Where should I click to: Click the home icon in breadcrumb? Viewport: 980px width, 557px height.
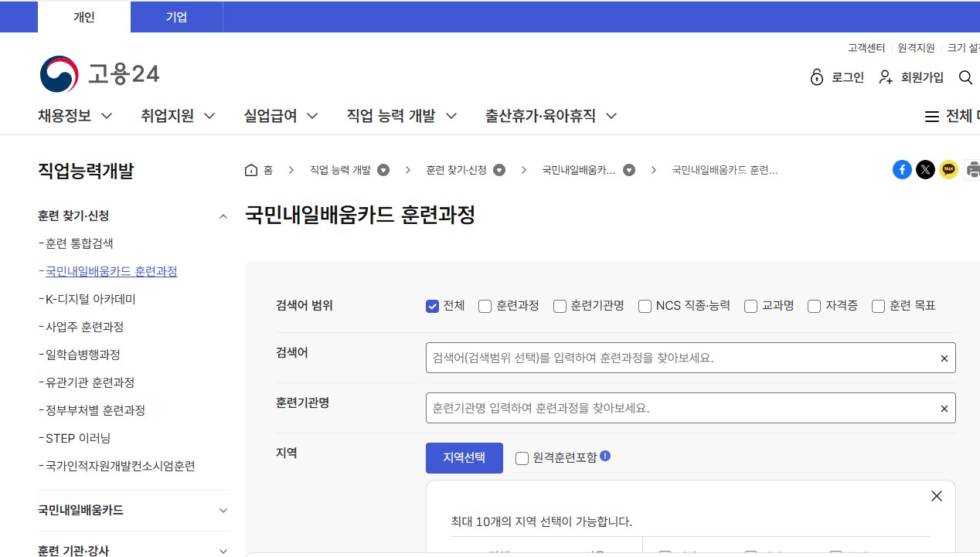click(x=251, y=170)
